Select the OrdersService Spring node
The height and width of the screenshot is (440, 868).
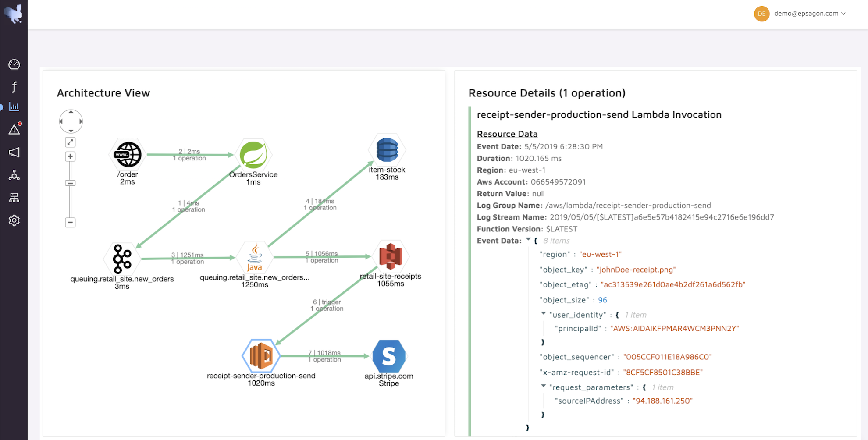[x=253, y=155]
